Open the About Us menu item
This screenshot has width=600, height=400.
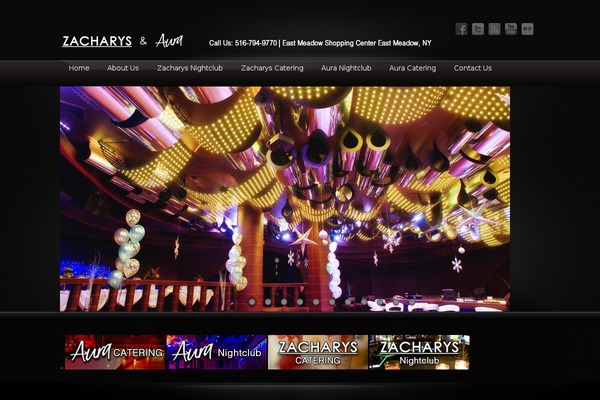[123, 68]
